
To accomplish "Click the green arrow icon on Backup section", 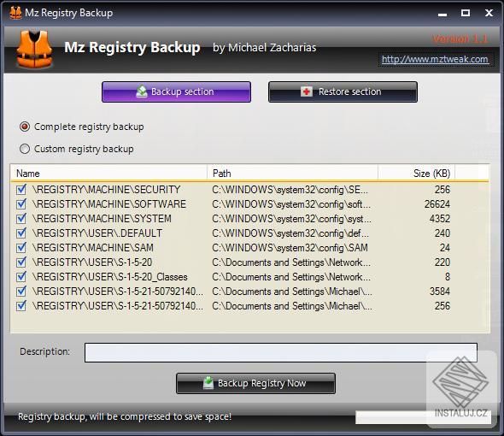I will click(x=142, y=91).
